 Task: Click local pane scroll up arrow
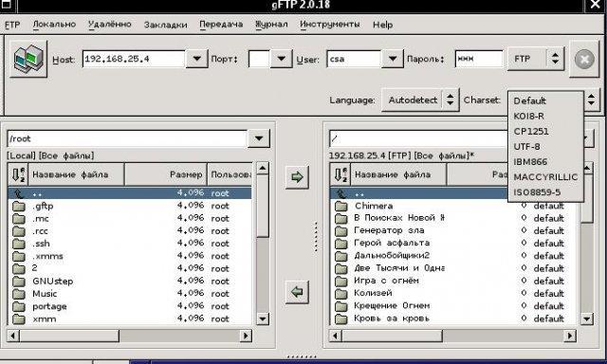click(x=263, y=169)
